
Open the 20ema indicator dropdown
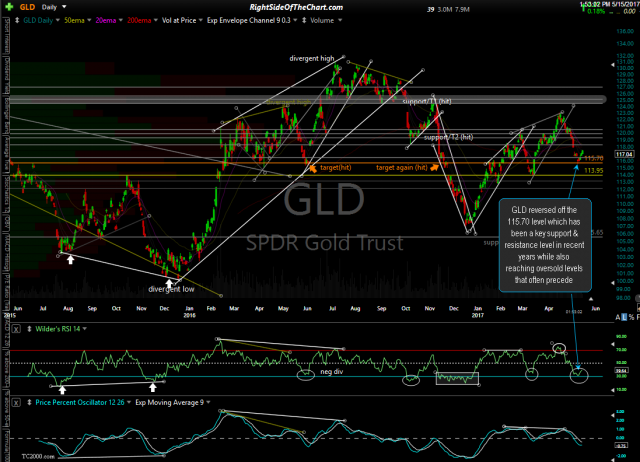(x=120, y=20)
